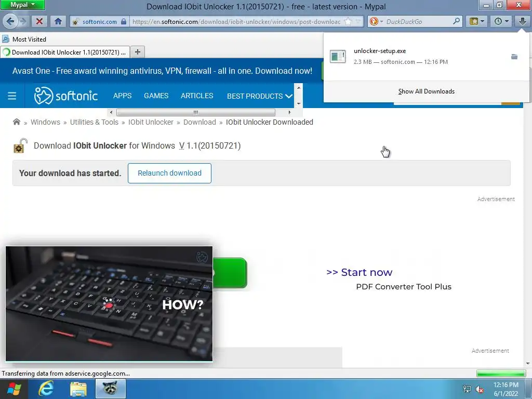The width and height of the screenshot is (532, 399).
Task: Open a new tab with the plus button
Action: pos(137,52)
